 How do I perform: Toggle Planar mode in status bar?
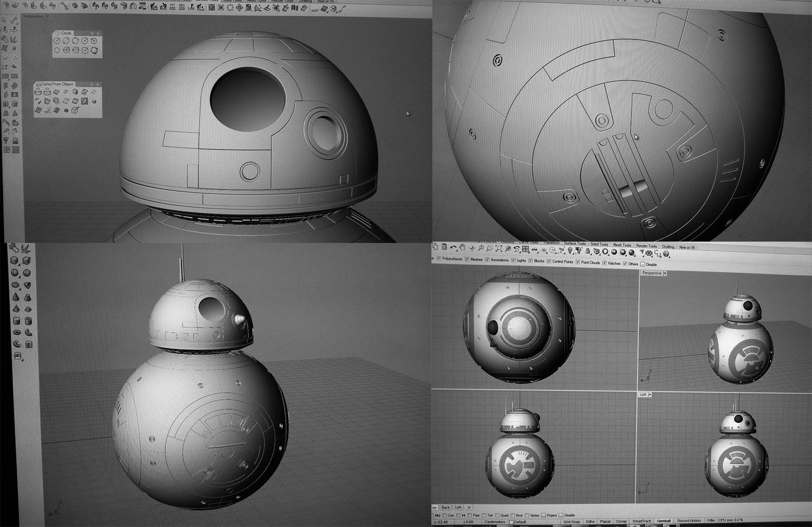pos(605,521)
